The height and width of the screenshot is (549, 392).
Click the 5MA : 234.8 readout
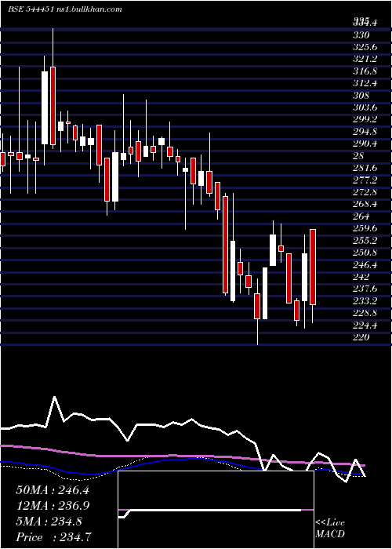(49, 522)
